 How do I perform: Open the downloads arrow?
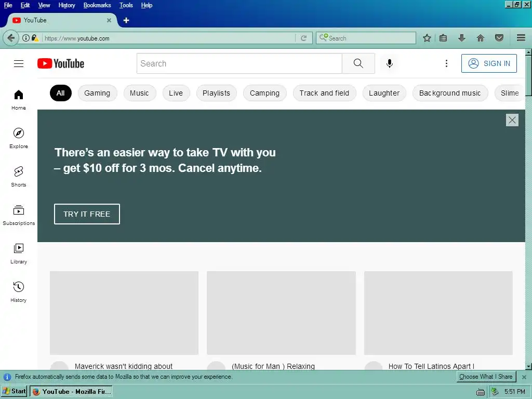pyautogui.click(x=462, y=38)
